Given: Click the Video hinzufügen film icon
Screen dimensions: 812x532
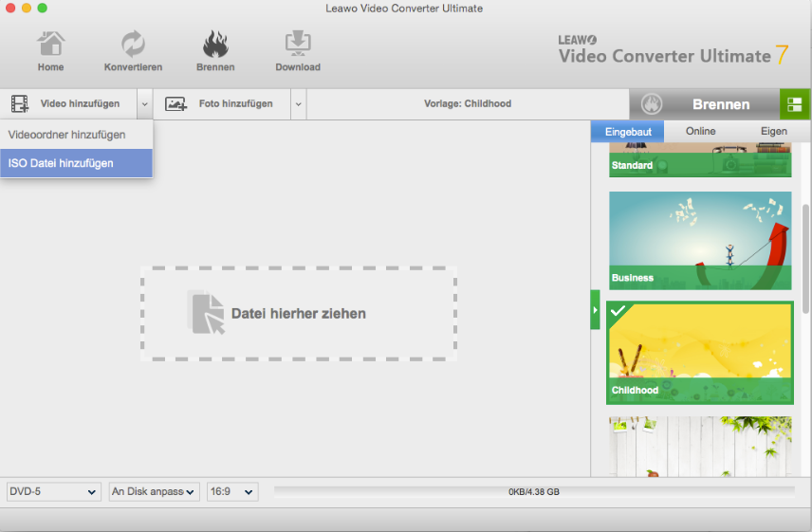Looking at the screenshot, I should point(20,103).
